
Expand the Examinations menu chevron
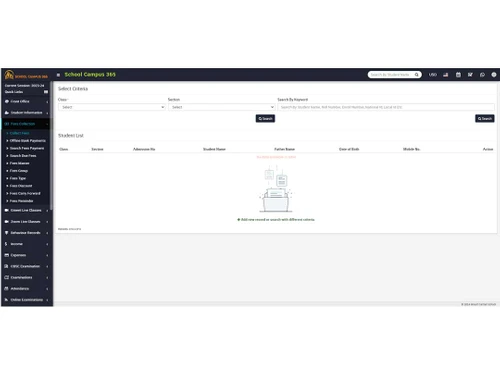(47, 278)
